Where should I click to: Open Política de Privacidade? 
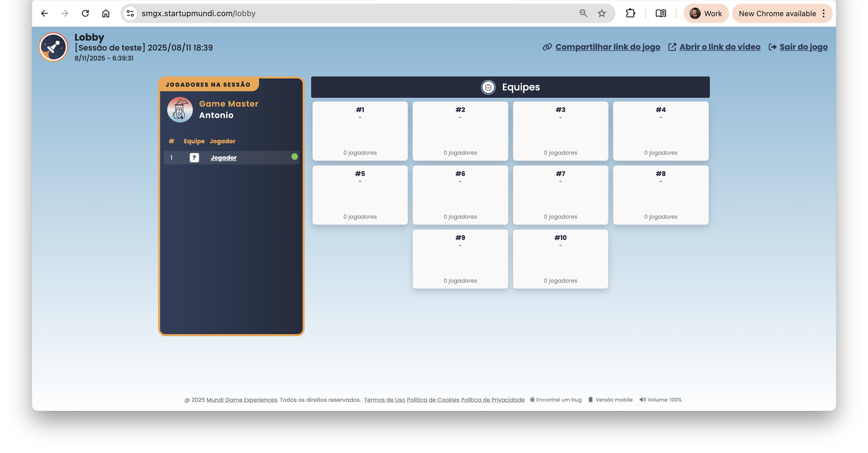493,400
